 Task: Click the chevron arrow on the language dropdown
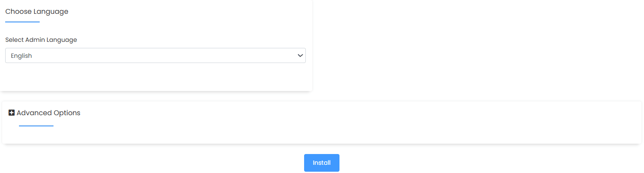(x=301, y=56)
